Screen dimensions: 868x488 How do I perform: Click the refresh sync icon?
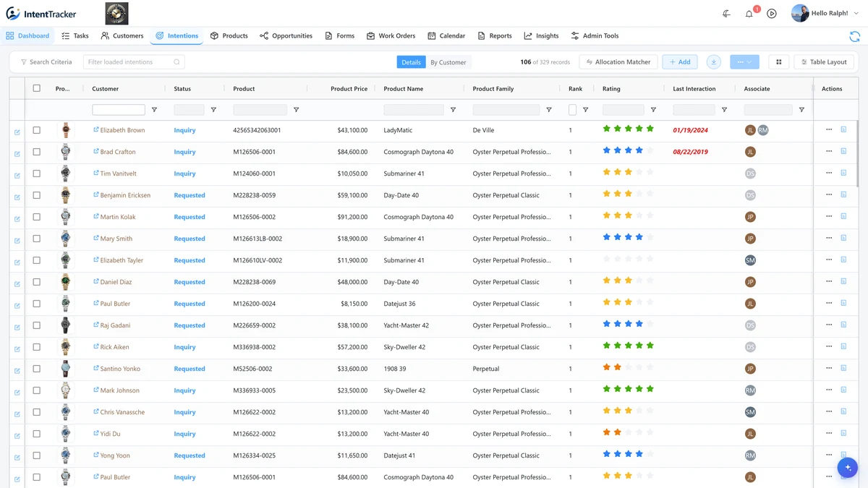[x=854, y=36]
